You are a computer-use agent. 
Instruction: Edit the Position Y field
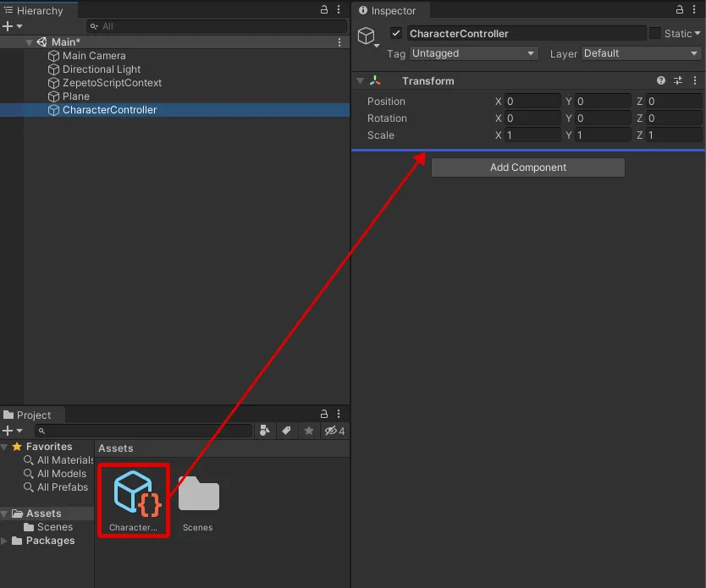click(x=603, y=102)
